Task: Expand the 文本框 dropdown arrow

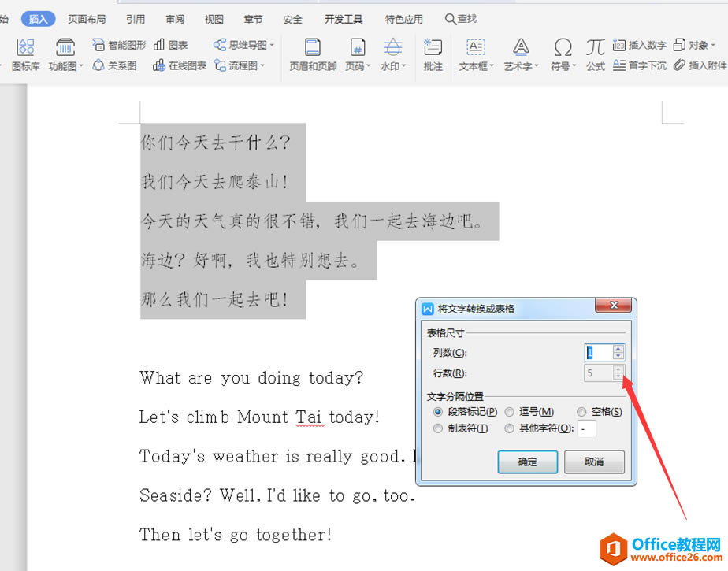Action: click(x=492, y=66)
